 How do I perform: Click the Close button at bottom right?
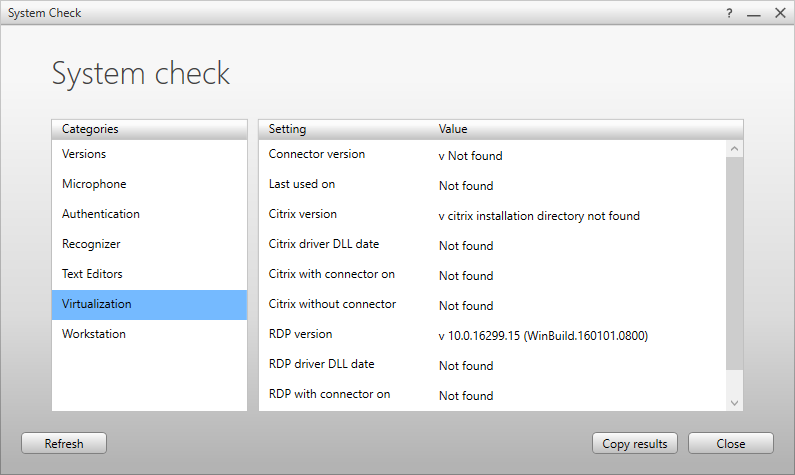pos(730,443)
